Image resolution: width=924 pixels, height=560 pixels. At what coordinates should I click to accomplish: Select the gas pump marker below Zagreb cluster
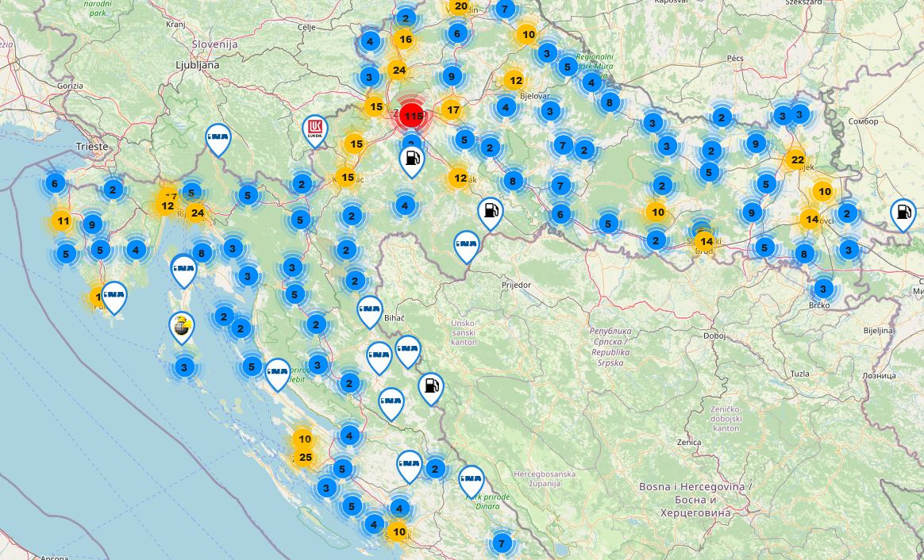pyautogui.click(x=411, y=159)
